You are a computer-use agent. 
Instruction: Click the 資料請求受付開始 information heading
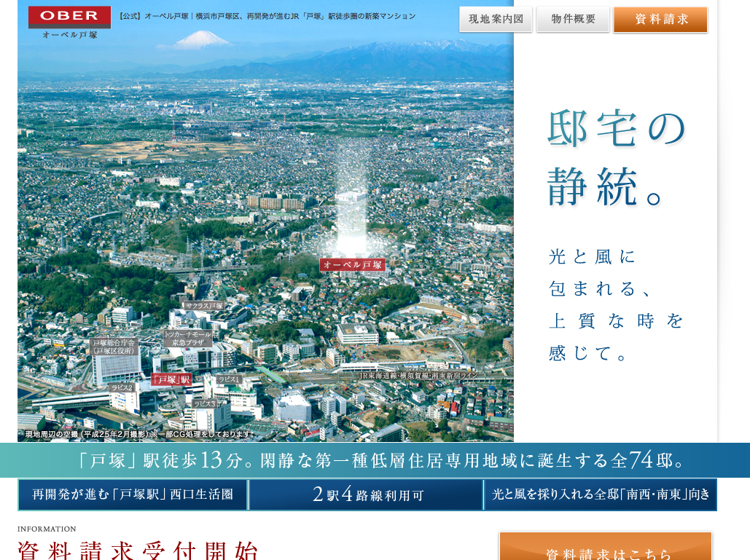138,550
